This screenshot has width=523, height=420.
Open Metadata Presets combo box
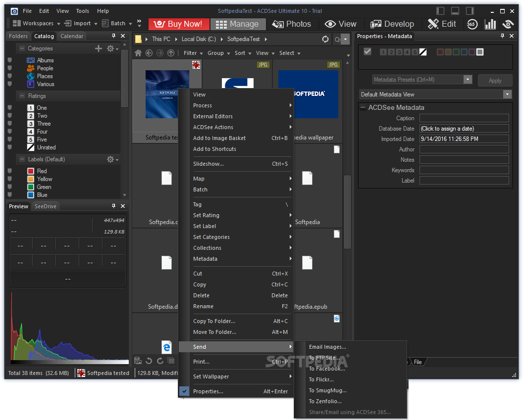pos(422,80)
